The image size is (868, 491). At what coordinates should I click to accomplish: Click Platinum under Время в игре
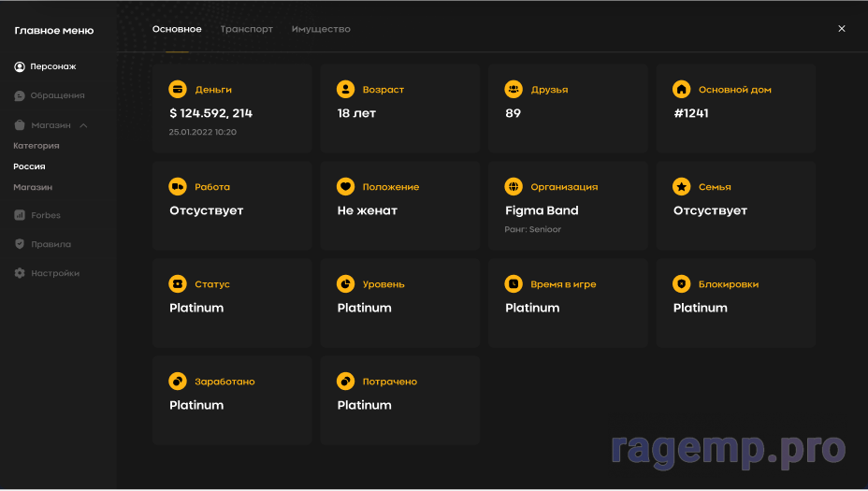tap(532, 309)
